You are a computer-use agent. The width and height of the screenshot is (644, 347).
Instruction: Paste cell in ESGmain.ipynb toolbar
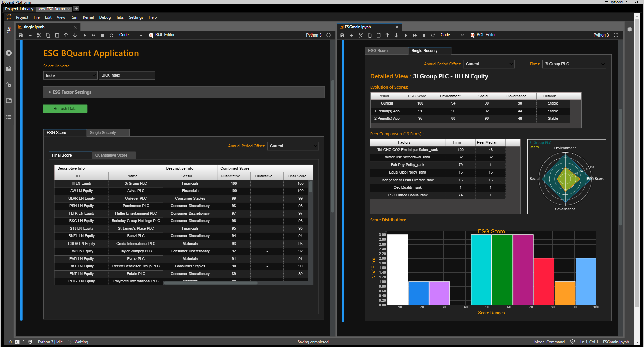coord(379,35)
